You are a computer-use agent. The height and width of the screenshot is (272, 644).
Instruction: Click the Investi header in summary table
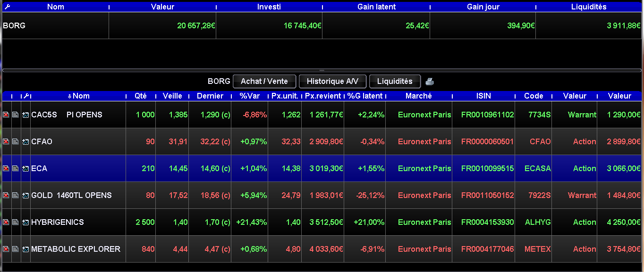[269, 7]
